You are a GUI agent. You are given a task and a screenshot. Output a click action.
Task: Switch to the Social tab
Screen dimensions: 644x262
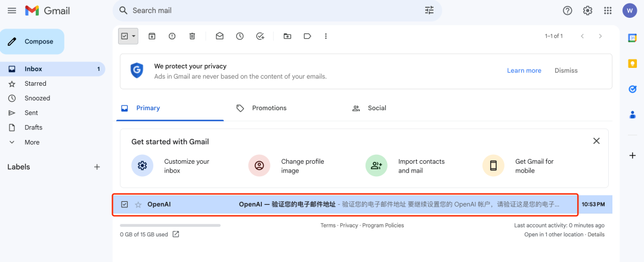click(x=376, y=108)
